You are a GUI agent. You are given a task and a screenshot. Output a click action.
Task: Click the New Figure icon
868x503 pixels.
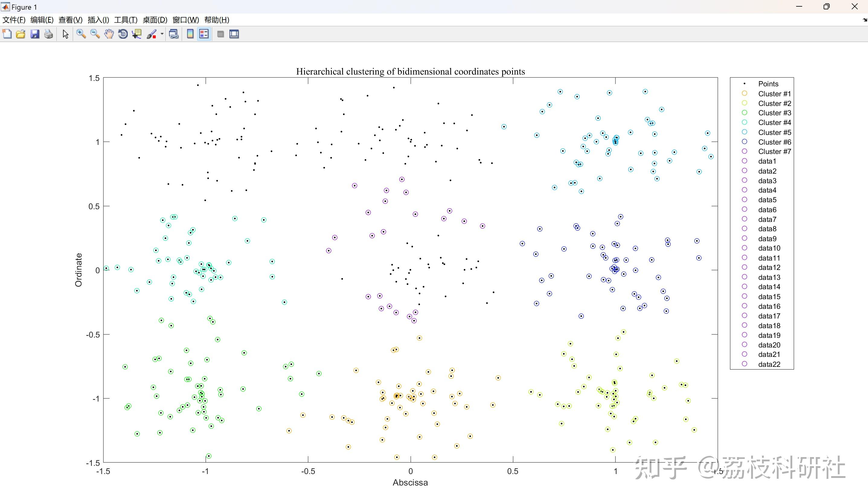tap(7, 34)
